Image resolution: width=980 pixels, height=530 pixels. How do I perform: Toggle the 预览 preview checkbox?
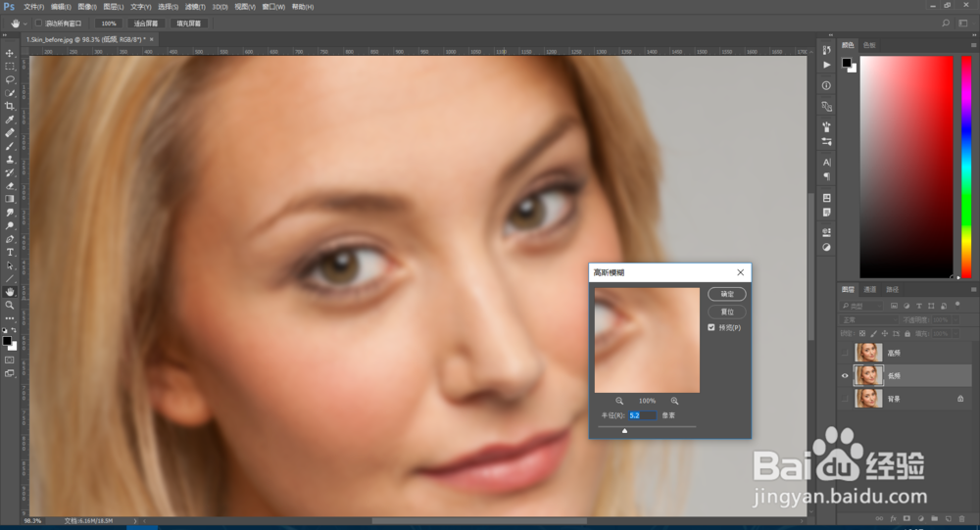click(711, 327)
